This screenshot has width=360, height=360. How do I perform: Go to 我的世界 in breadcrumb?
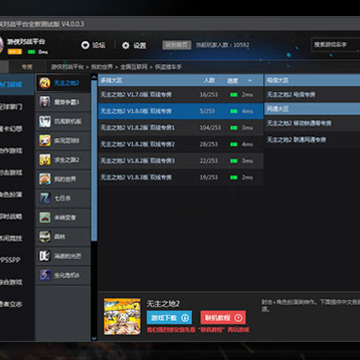pos(102,67)
